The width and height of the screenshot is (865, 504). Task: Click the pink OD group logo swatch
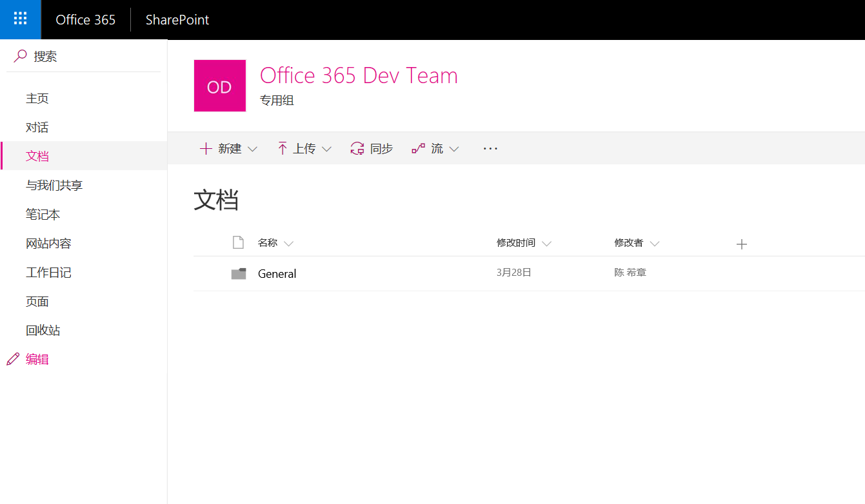[x=219, y=85]
